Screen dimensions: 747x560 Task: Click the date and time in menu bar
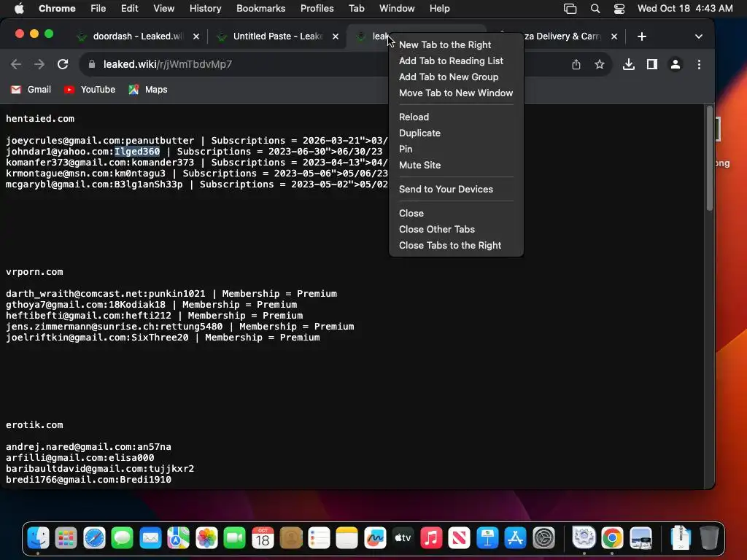click(x=685, y=9)
